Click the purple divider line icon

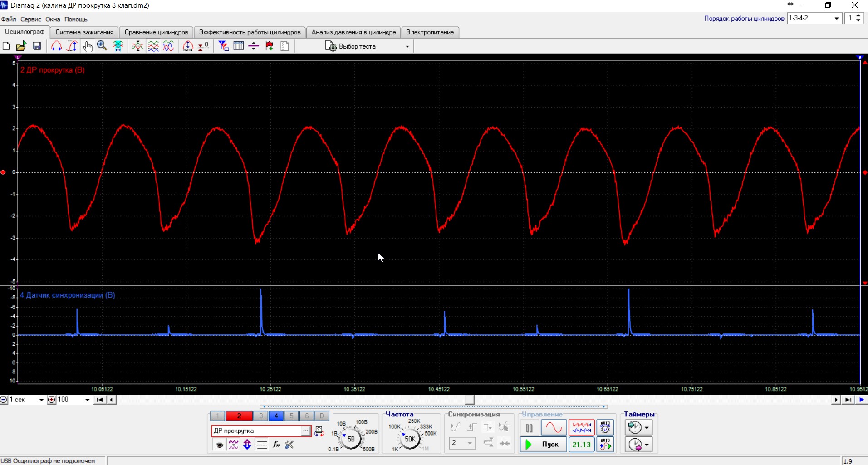pyautogui.click(x=254, y=46)
